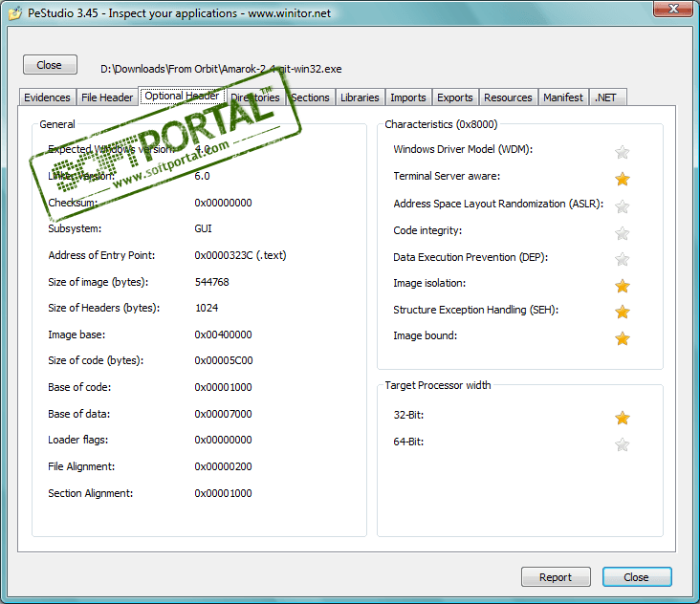Click the Close button beside the file path
Image resolution: width=700 pixels, height=604 pixels.
point(50,65)
